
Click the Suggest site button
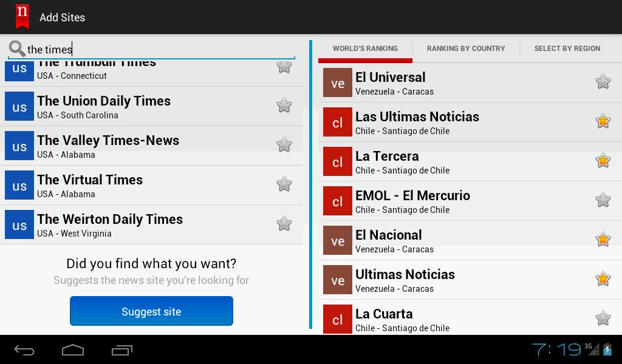[x=151, y=311]
